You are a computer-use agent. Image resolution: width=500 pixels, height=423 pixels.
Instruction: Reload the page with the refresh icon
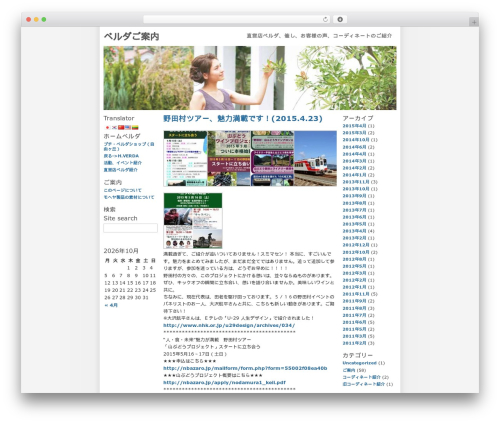[x=325, y=19]
